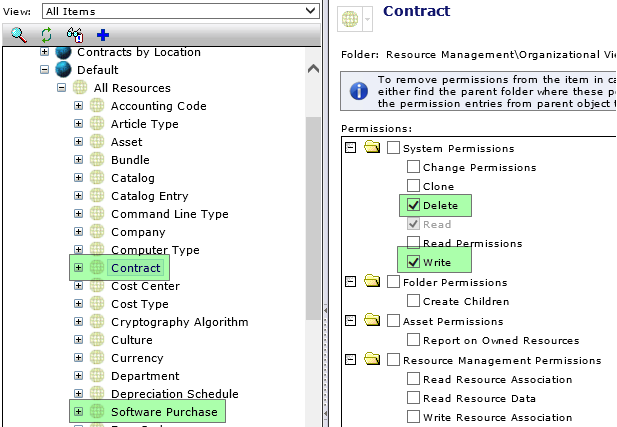This screenshot has height=427, width=617.
Task: Enable Read Resource Association checkbox
Action: (x=413, y=379)
